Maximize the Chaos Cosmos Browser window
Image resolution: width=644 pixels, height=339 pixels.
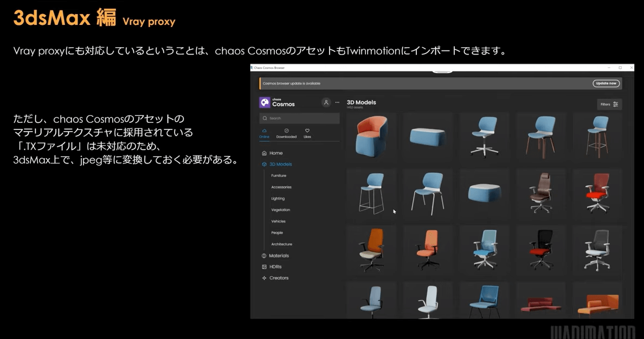click(x=620, y=68)
